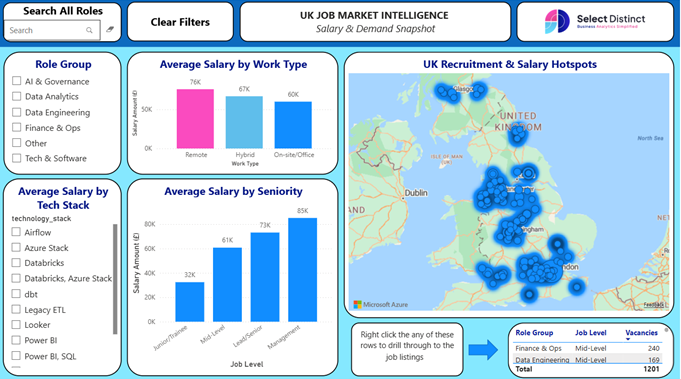
Task: Click the search magnifier icon
Action: point(89,30)
